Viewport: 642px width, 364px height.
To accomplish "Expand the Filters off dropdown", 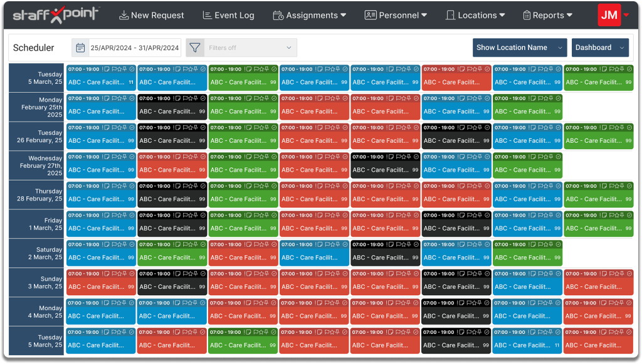I will point(250,48).
